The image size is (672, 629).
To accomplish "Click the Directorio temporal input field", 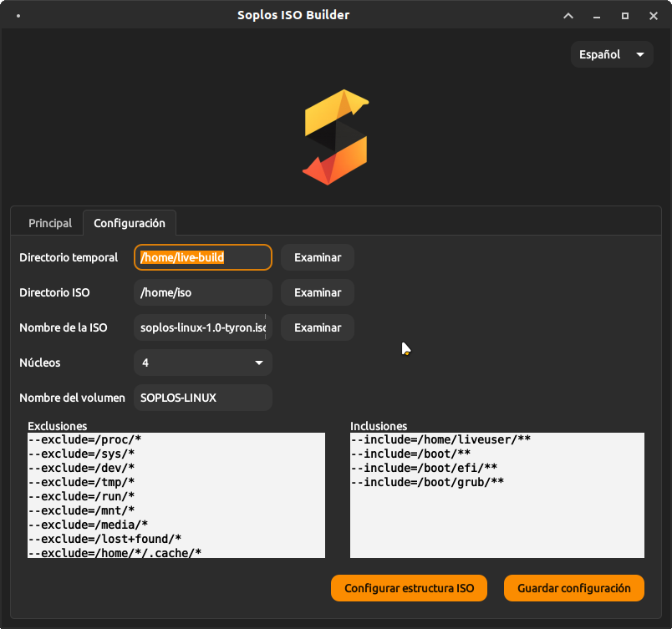I will [203, 257].
